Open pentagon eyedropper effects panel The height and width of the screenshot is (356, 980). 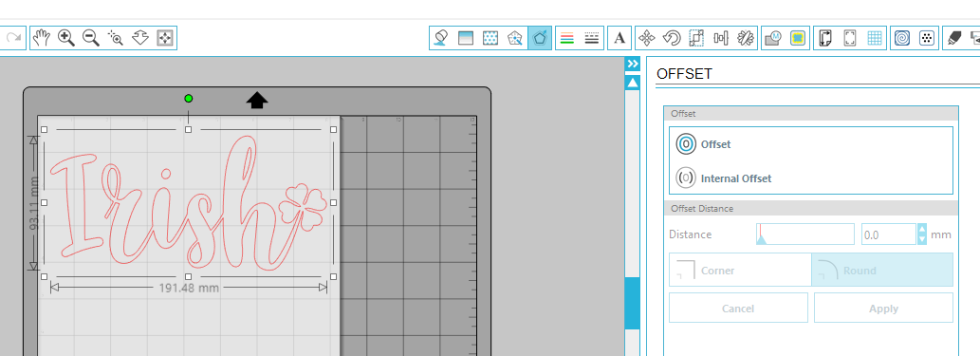(x=515, y=38)
